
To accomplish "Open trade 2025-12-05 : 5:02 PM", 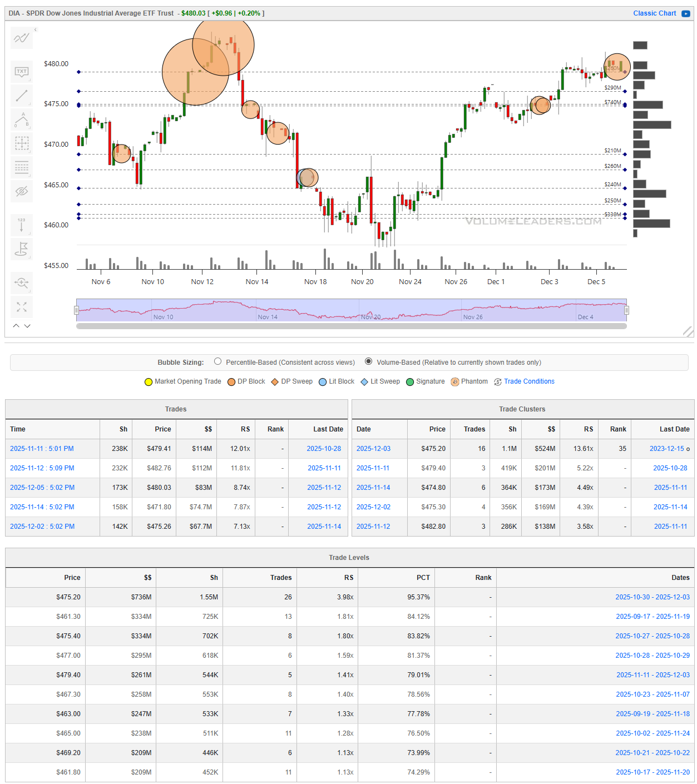I will pos(42,488).
